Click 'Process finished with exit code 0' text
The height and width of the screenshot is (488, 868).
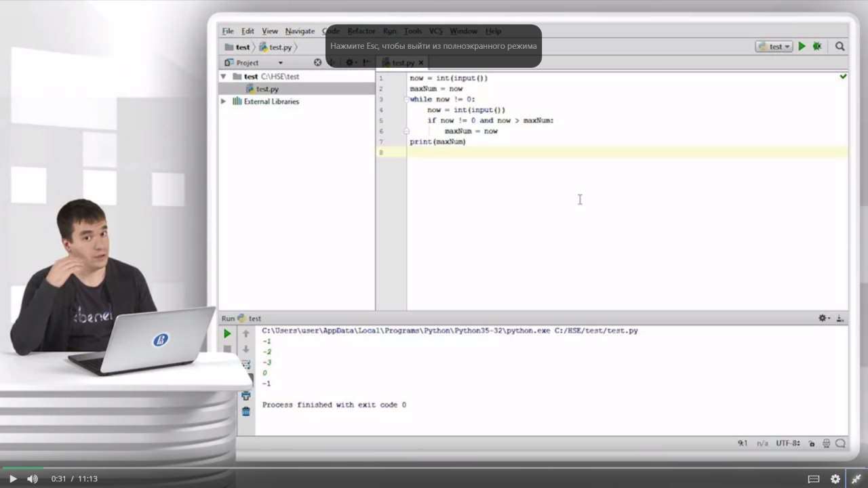coord(334,405)
